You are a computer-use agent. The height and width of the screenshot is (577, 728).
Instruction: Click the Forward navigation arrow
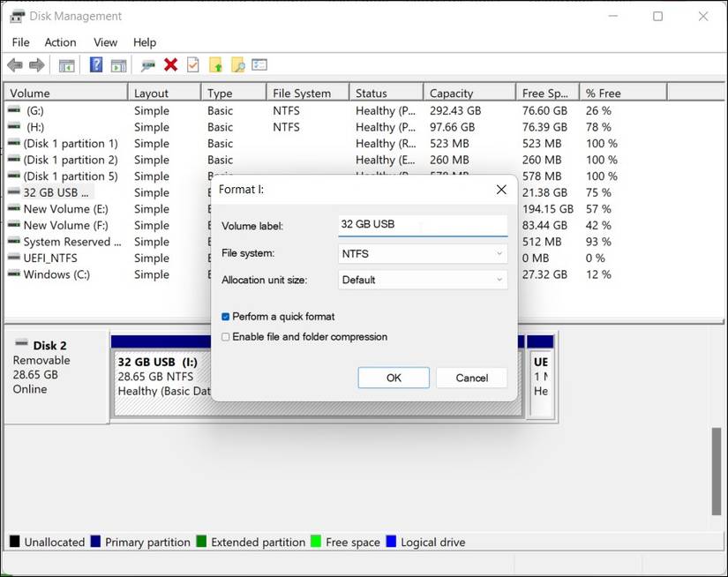[x=35, y=64]
